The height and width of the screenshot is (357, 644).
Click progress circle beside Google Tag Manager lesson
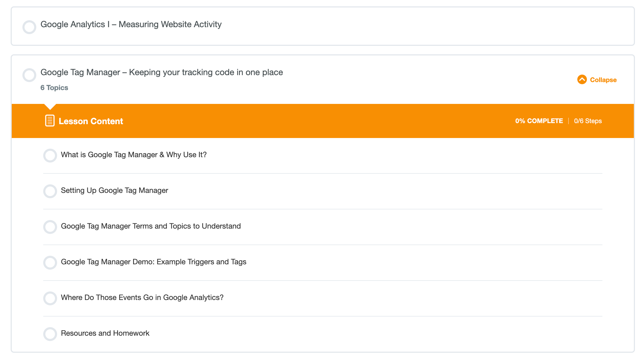point(29,75)
